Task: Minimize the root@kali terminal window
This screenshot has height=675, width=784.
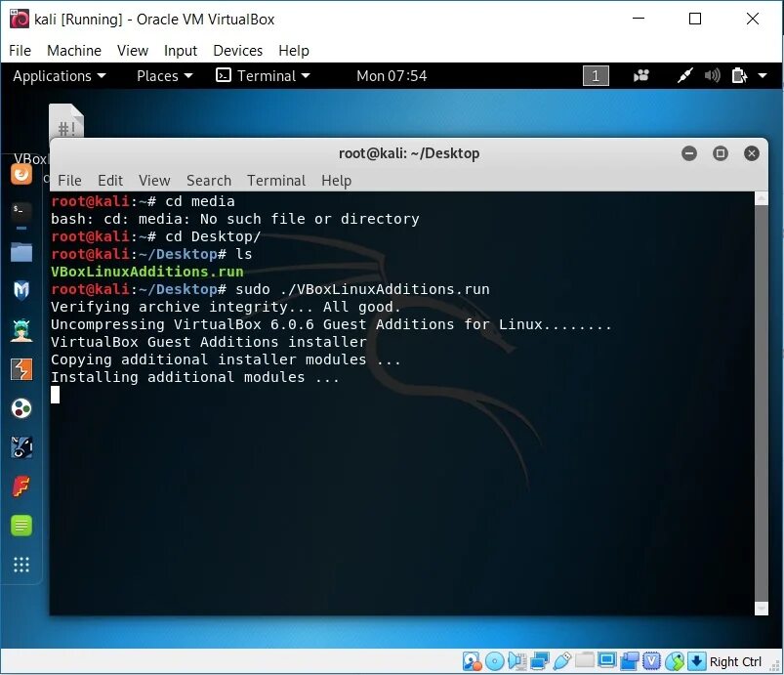Action: coord(689,153)
